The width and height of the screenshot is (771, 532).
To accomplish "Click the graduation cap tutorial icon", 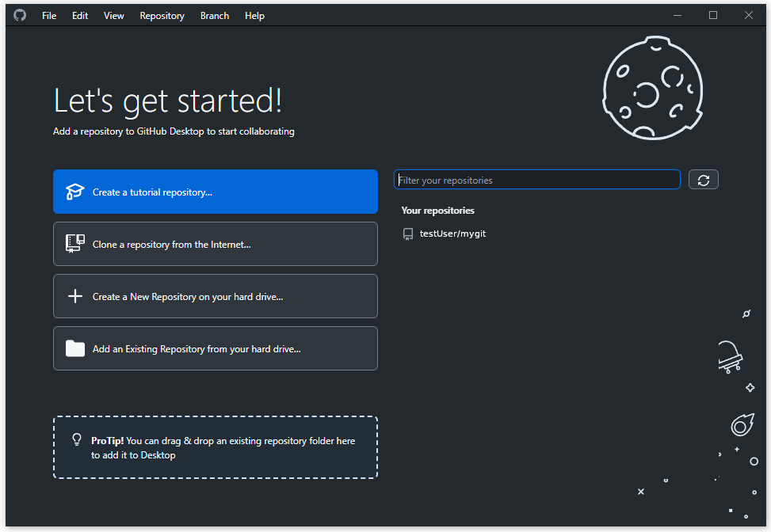I will coord(74,192).
